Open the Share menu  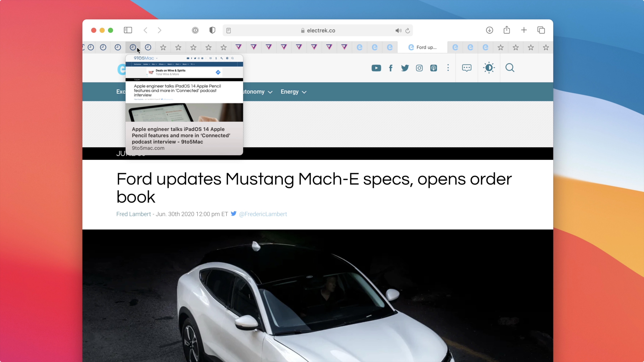pos(507,30)
